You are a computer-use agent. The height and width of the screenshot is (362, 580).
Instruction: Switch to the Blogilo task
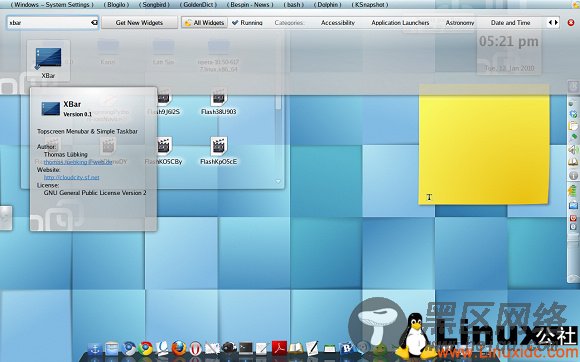[x=116, y=5]
